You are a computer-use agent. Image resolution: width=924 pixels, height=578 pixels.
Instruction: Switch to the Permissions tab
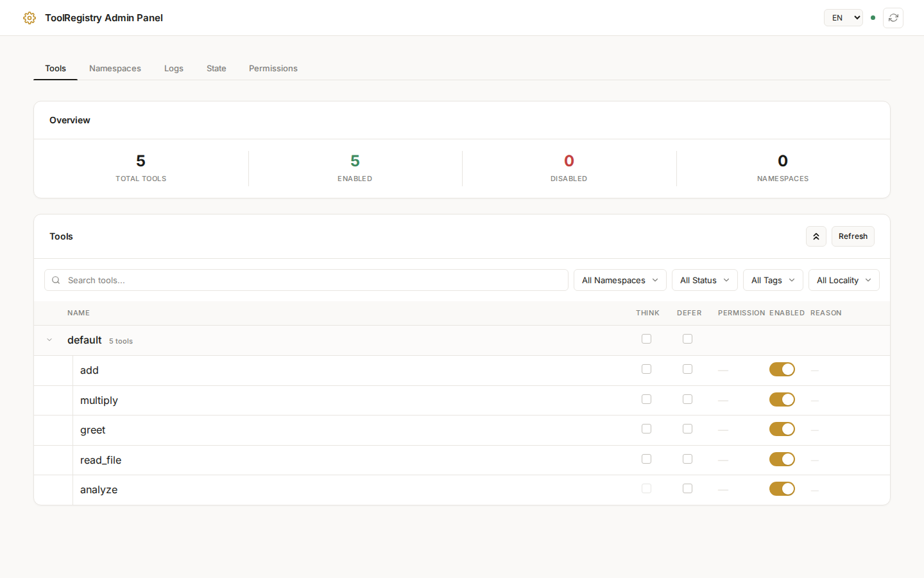273,68
